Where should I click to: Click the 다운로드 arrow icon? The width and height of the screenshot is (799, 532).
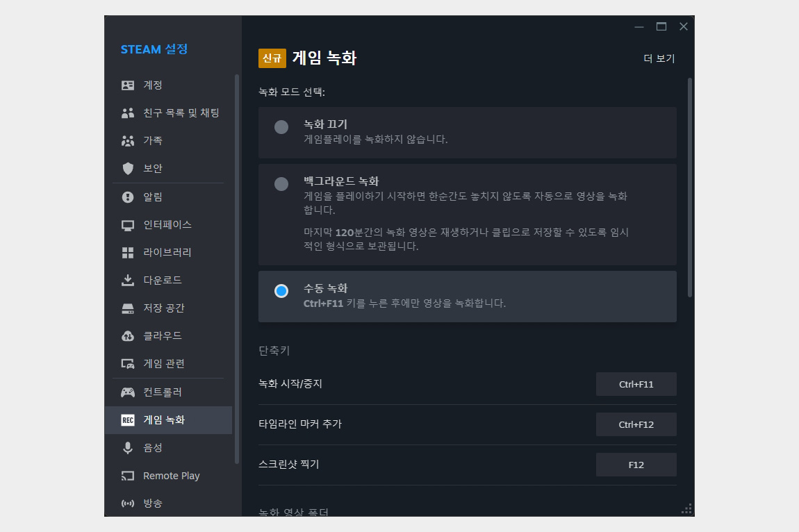[x=128, y=281]
